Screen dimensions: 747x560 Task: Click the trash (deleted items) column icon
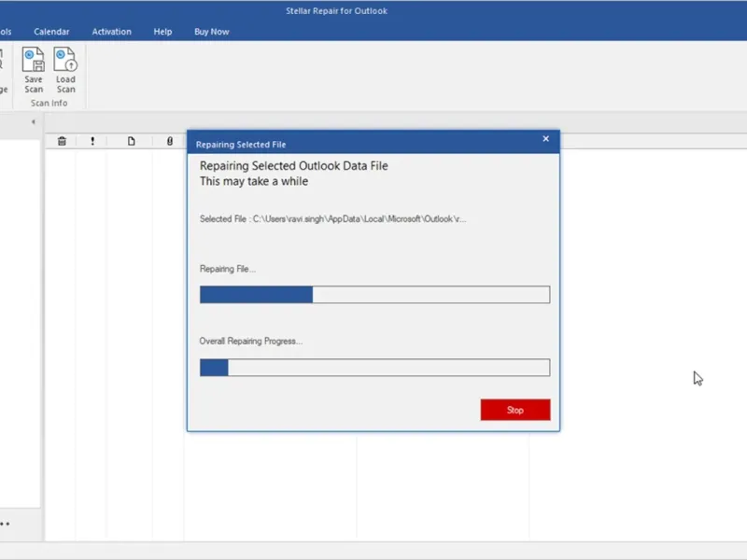point(62,141)
